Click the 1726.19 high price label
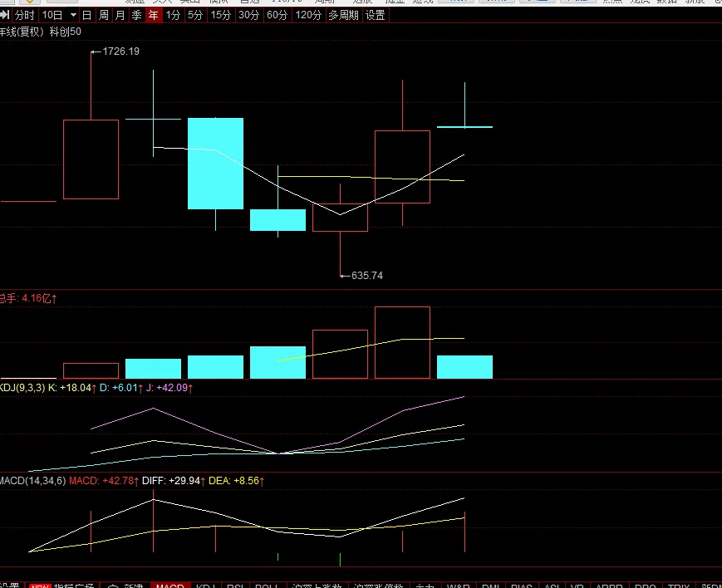Image resolution: width=722 pixels, height=588 pixels. (120, 51)
